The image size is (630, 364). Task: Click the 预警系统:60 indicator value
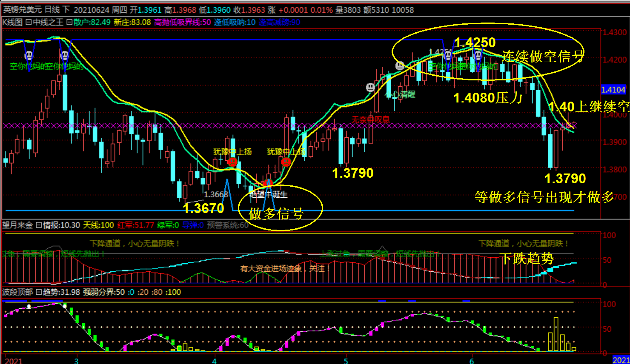tap(228, 225)
